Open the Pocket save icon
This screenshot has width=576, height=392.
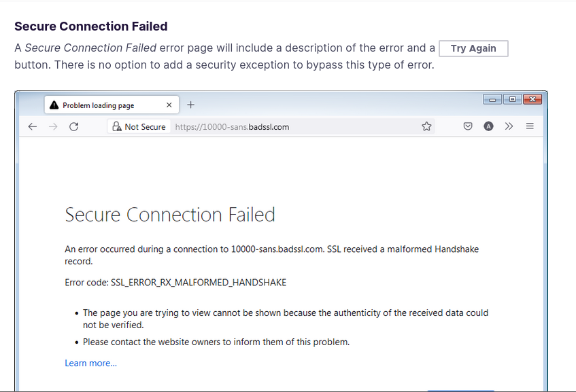coord(468,126)
